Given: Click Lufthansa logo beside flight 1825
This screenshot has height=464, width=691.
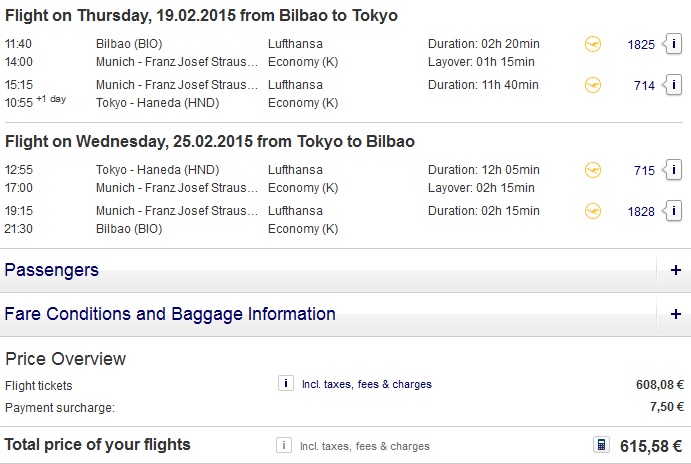Looking at the screenshot, I should 593,45.
